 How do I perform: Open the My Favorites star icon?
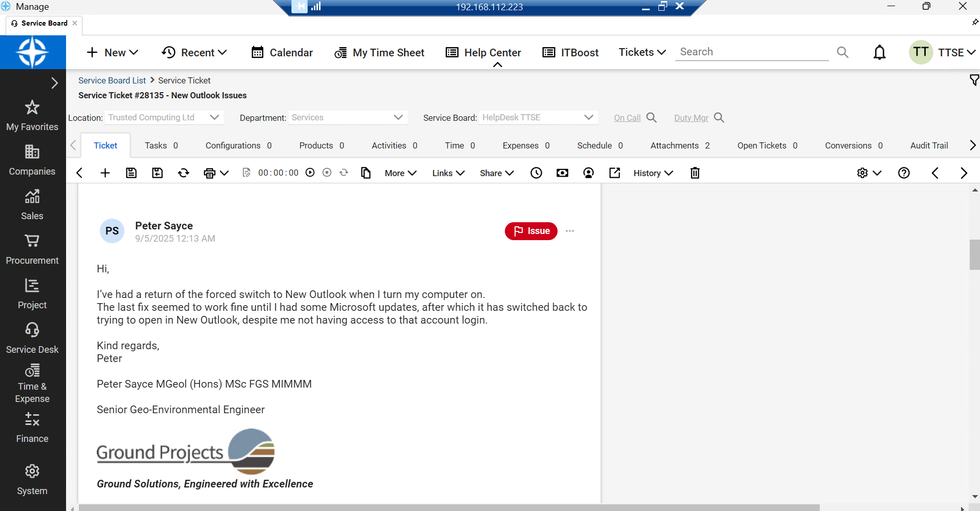[32, 108]
